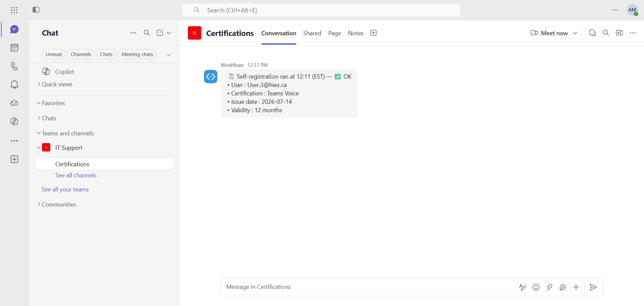Show more apps in left rail
The image size is (644, 306).
14,141
